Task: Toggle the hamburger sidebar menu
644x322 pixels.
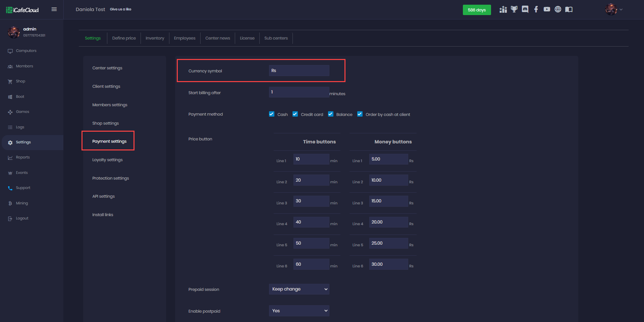Action: point(54,9)
